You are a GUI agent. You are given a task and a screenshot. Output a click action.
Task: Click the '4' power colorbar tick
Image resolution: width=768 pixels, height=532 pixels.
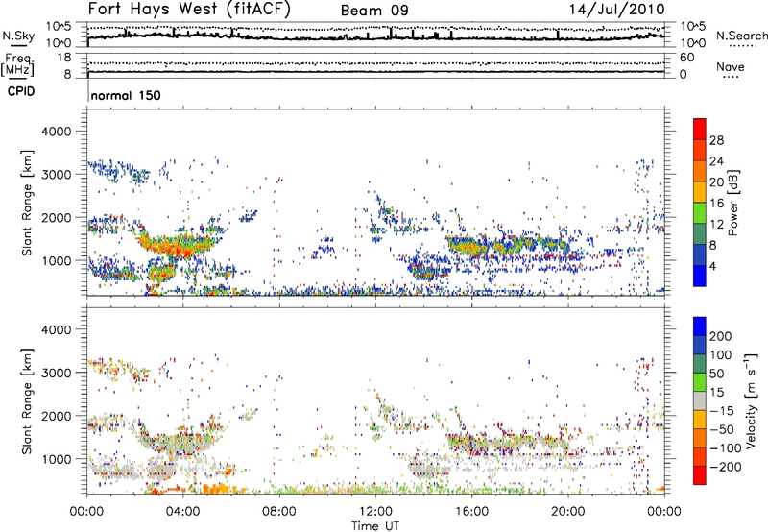(713, 266)
